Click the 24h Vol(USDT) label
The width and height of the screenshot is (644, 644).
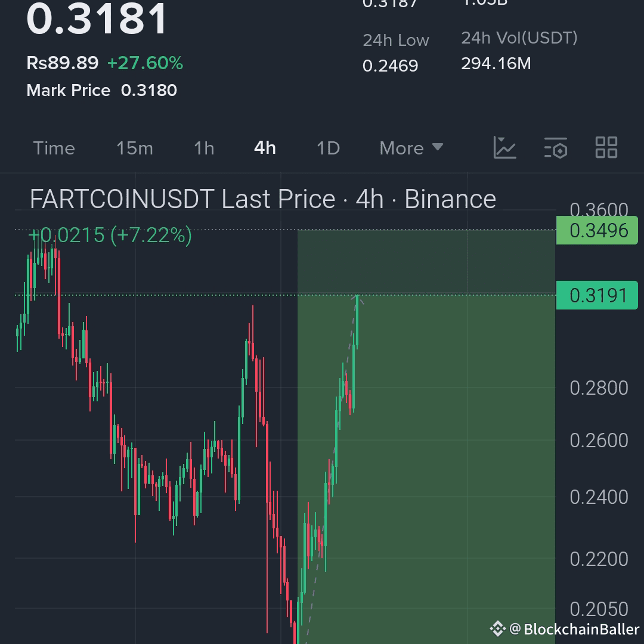click(519, 38)
